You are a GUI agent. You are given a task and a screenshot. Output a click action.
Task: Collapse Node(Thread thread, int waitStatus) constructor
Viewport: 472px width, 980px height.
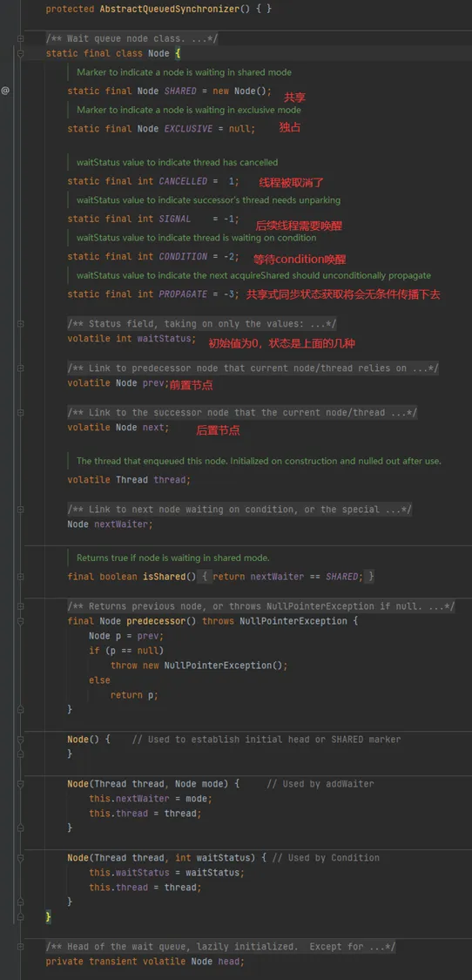tap(21, 857)
